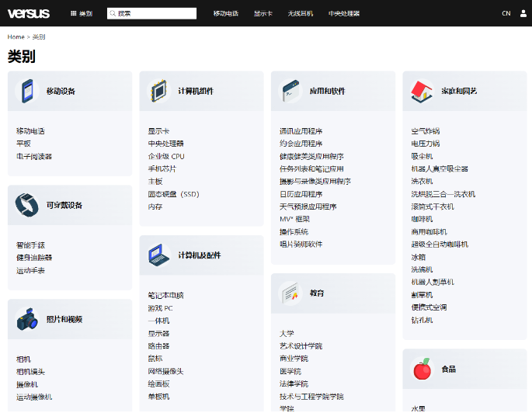Open 医学院 link
The image size is (532, 413).
[290, 371]
